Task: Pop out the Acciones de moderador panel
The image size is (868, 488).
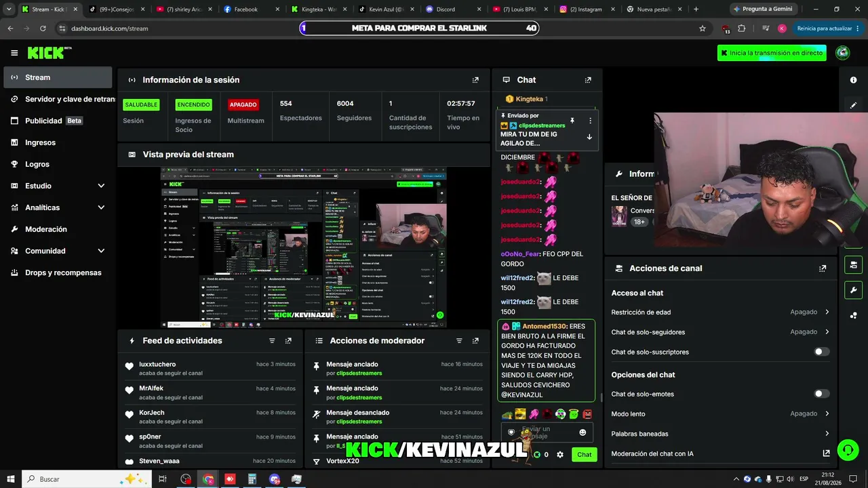Action: click(475, 341)
